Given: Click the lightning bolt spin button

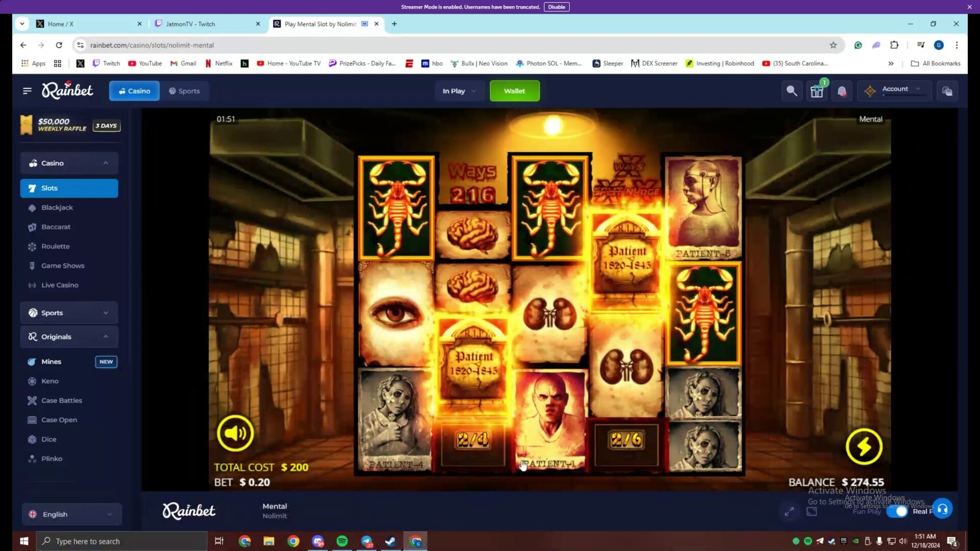Looking at the screenshot, I should click(x=864, y=447).
